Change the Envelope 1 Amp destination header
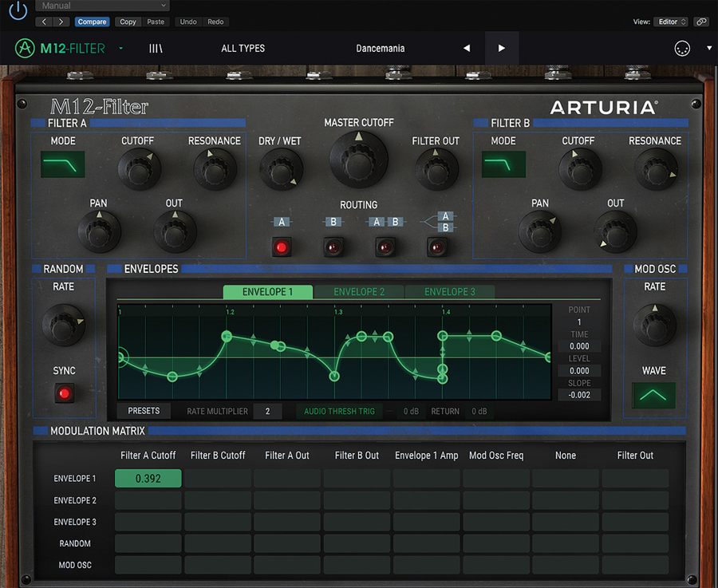Viewport: 718px width, 588px height. (426, 456)
